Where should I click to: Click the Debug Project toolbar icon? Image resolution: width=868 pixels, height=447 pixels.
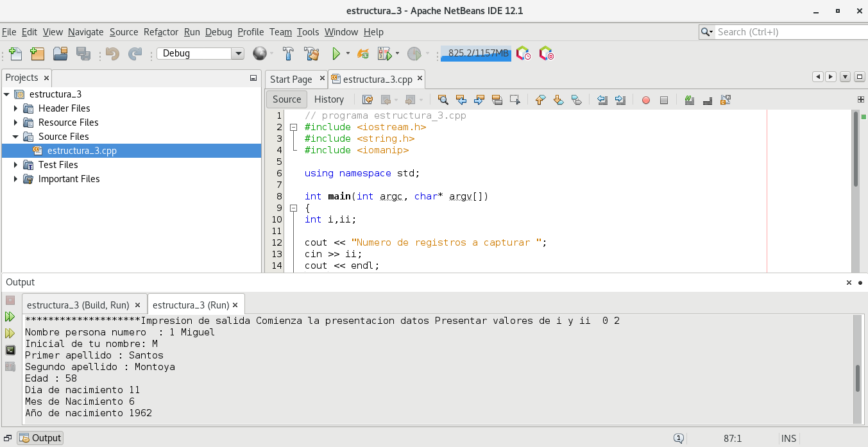pyautogui.click(x=384, y=54)
